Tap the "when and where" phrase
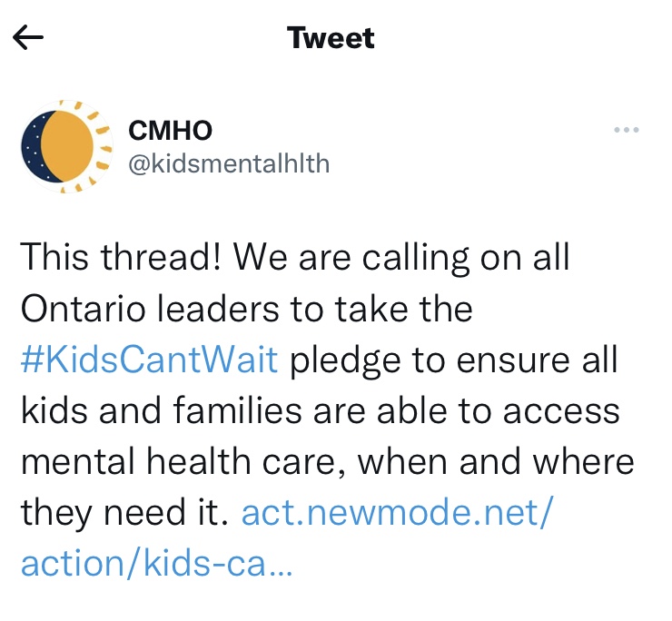672x621 pixels. click(496, 462)
